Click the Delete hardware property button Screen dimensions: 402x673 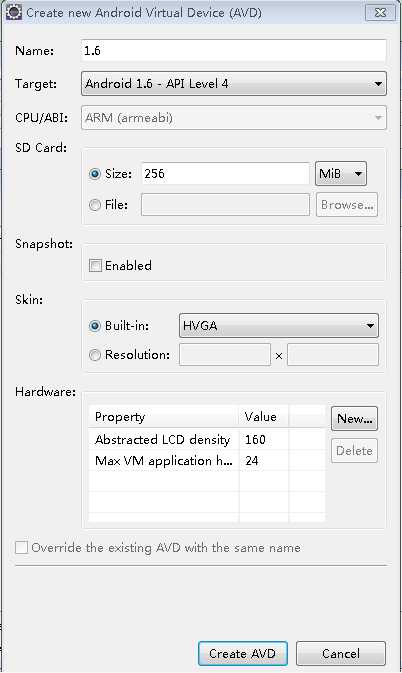point(354,451)
